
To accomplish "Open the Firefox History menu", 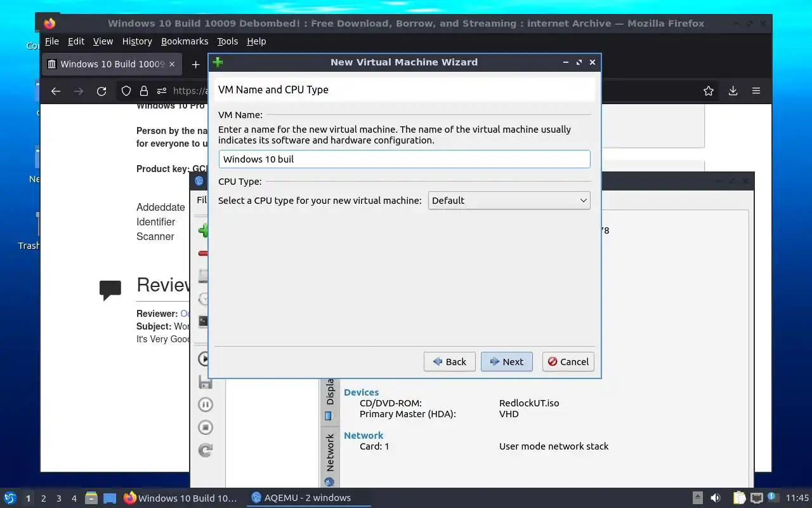I will point(137,41).
